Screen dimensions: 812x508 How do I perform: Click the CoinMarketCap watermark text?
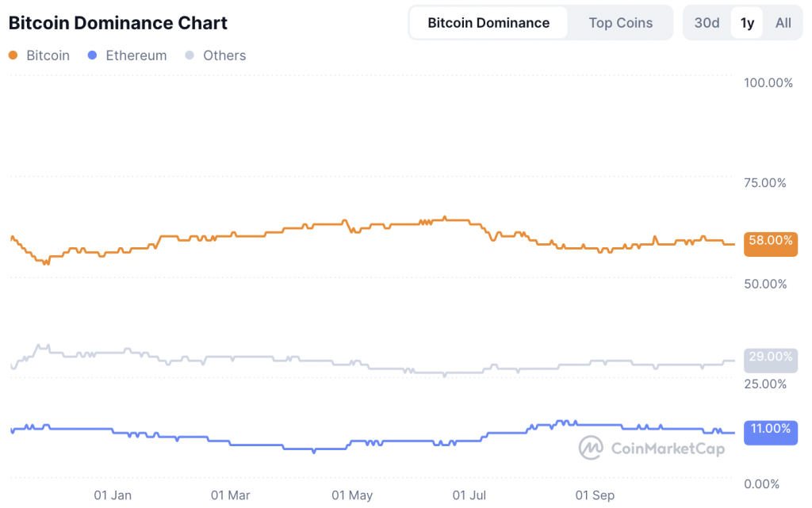(x=668, y=449)
